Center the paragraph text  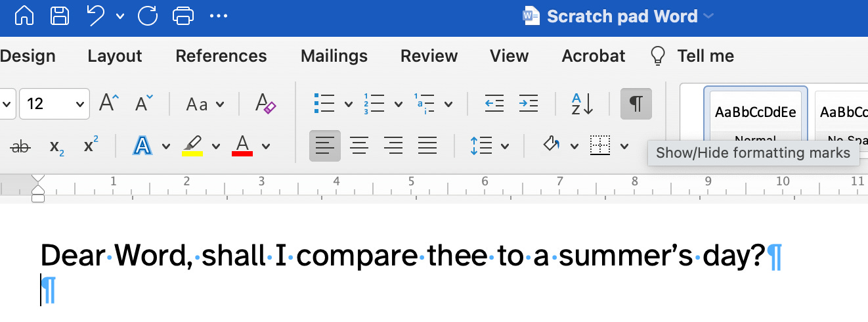[359, 146]
